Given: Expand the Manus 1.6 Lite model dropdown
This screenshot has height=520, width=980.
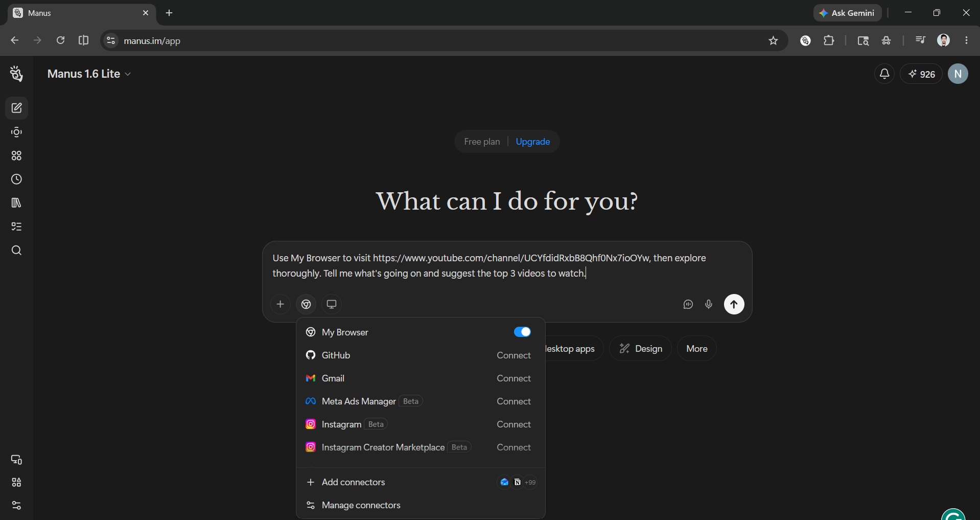Looking at the screenshot, I should click(89, 74).
